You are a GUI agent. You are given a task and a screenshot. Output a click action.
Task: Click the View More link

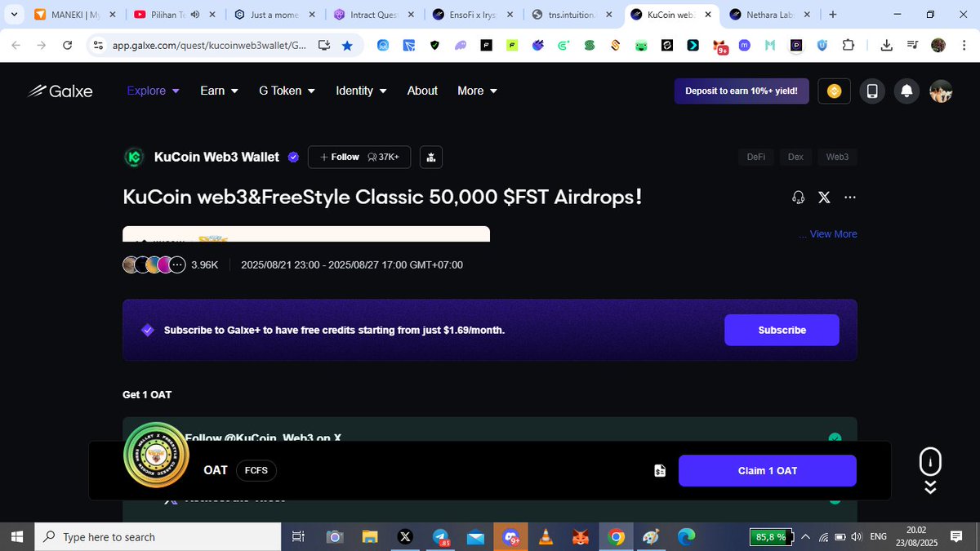point(833,234)
